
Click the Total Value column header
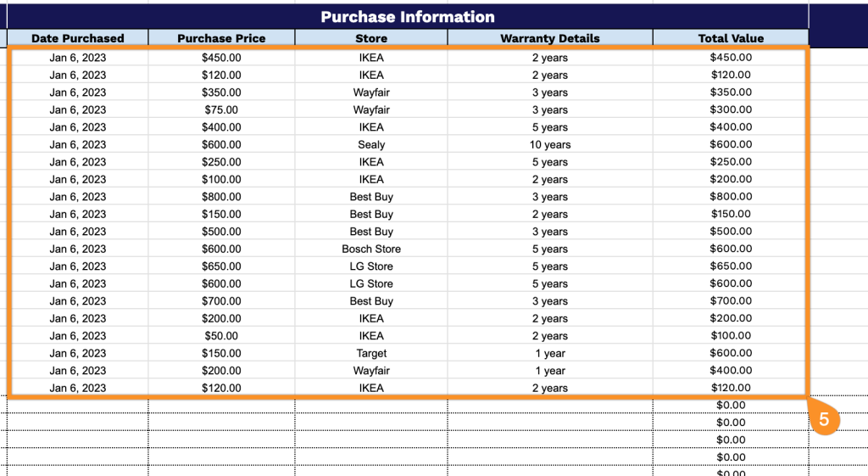coord(731,38)
